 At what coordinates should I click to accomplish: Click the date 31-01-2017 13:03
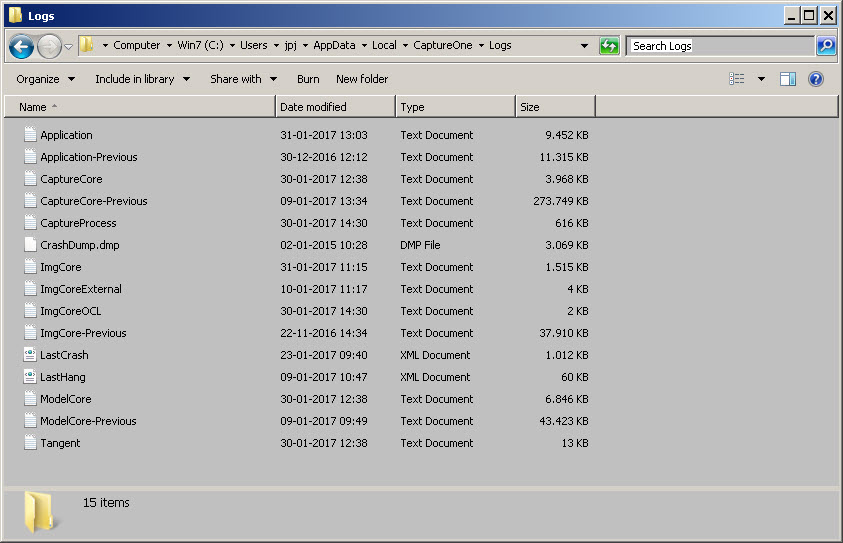tap(324, 135)
